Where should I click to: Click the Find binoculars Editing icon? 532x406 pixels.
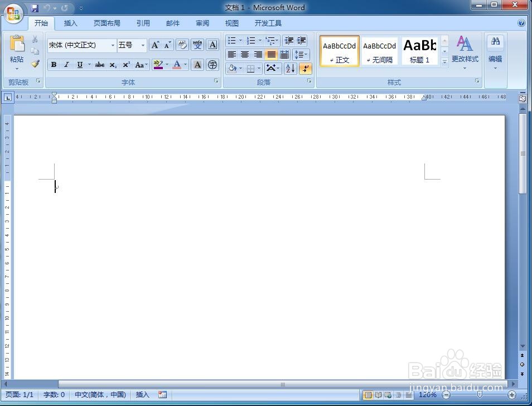click(495, 41)
